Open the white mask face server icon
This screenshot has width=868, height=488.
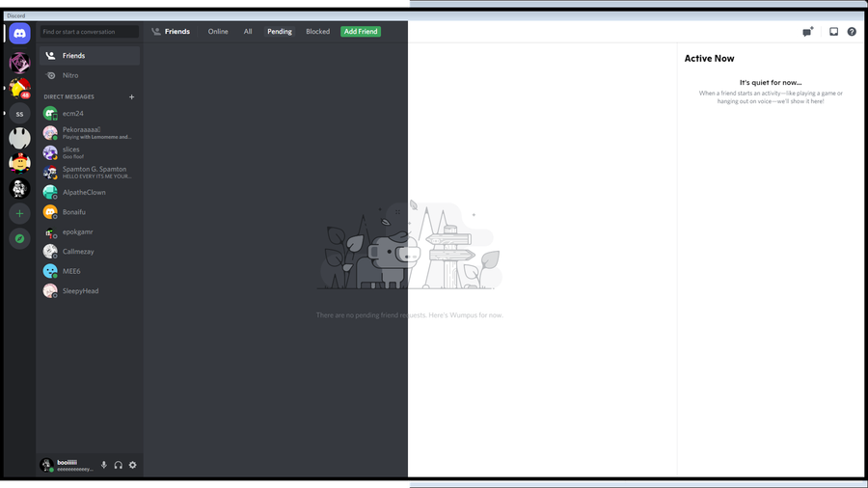[x=19, y=138]
